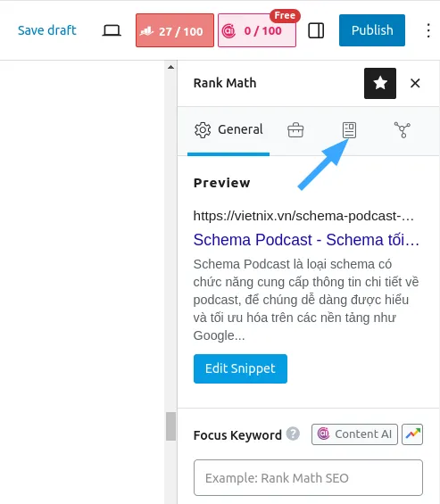Close the Rank Math panel
This screenshot has height=504, width=440.
click(x=415, y=83)
